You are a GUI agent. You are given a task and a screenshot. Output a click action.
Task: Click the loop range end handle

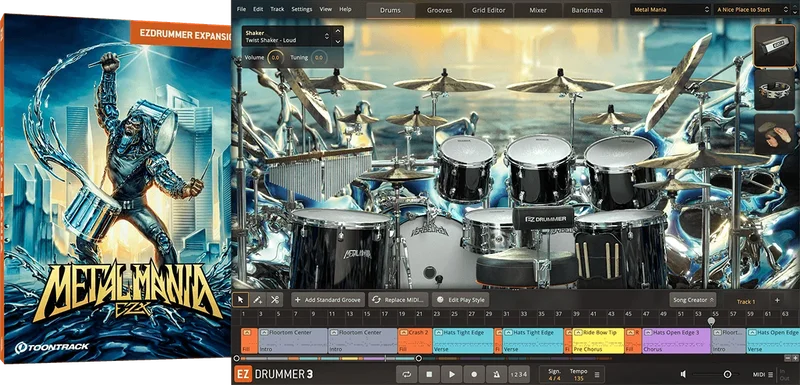[418, 358]
